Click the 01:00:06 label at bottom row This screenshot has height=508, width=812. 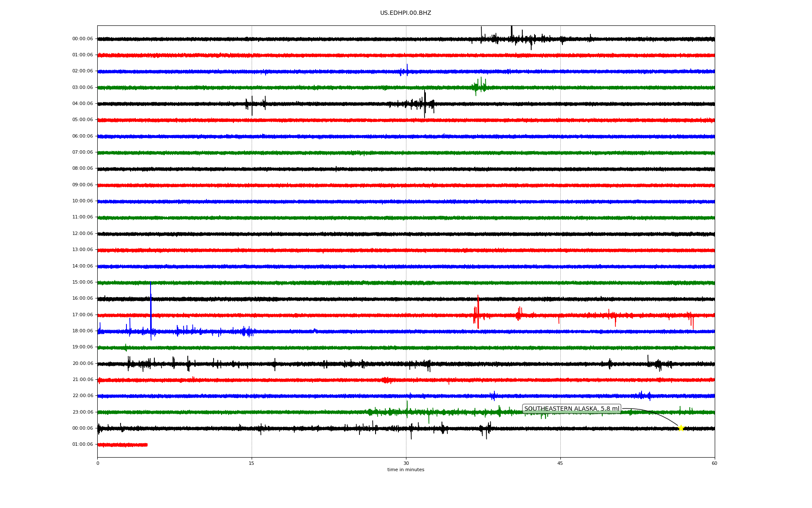[82, 444]
